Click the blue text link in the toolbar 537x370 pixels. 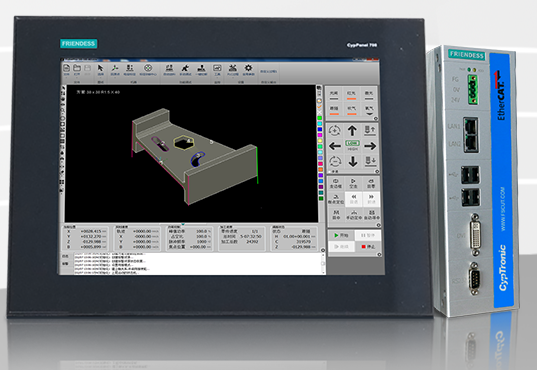click(268, 72)
